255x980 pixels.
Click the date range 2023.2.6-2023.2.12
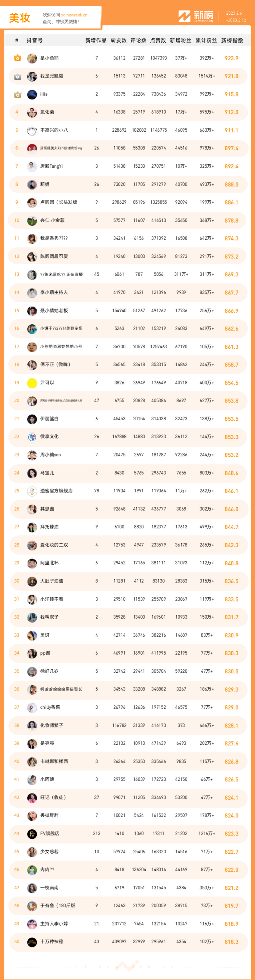(236, 16)
